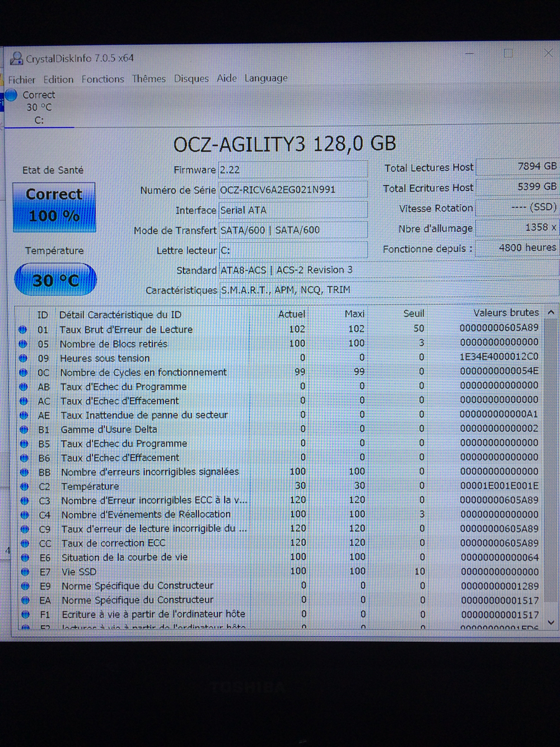Image resolution: width=560 pixels, height=747 pixels.
Task: Select 'Gamme d'Usure Delta' row
Action: coord(280,429)
